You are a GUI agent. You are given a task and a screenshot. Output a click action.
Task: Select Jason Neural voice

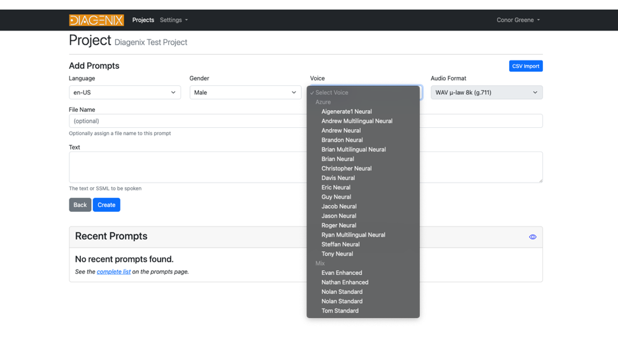click(363, 216)
